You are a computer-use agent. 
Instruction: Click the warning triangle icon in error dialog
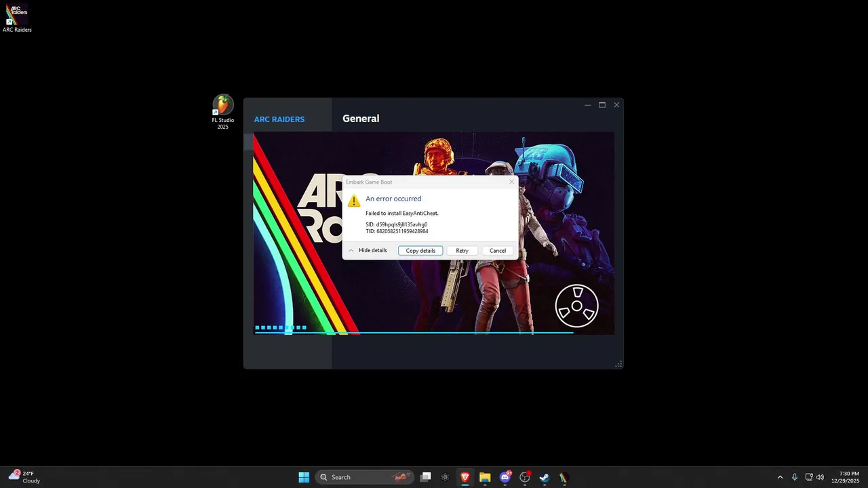point(354,201)
